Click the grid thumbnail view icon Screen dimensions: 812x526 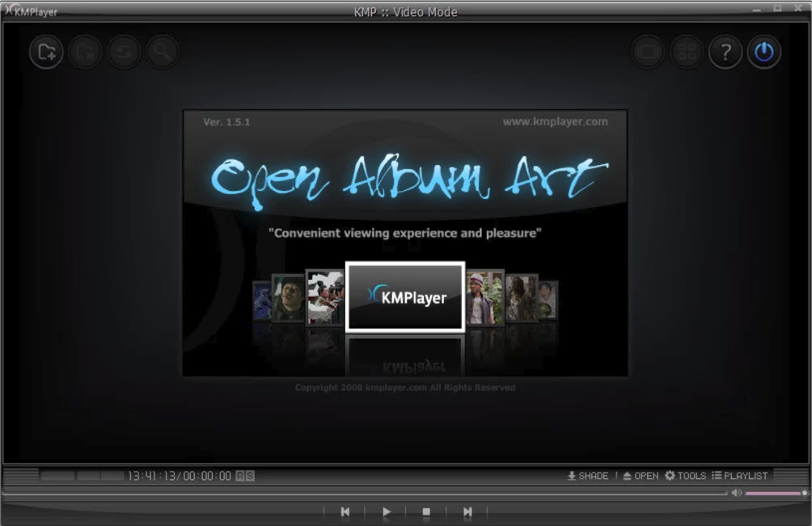coord(687,52)
